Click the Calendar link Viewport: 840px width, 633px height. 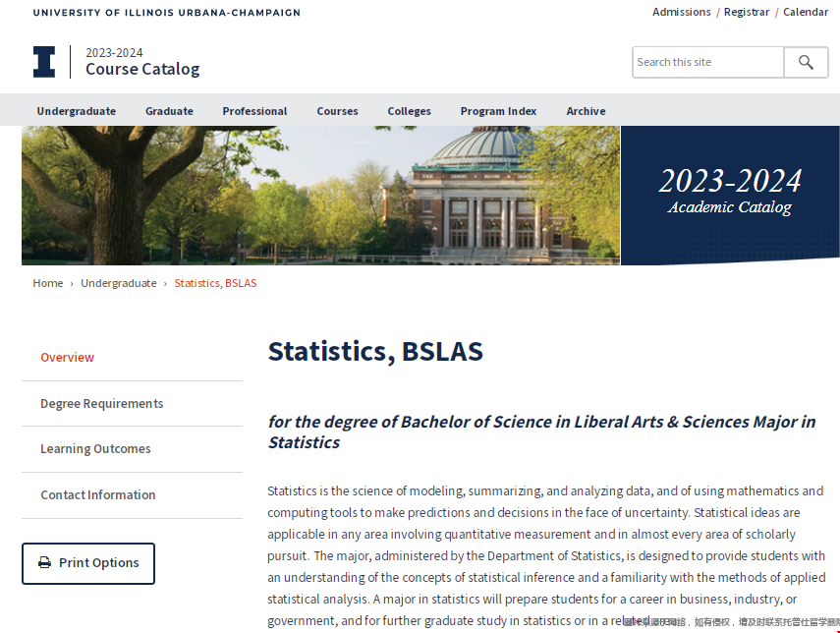click(805, 12)
